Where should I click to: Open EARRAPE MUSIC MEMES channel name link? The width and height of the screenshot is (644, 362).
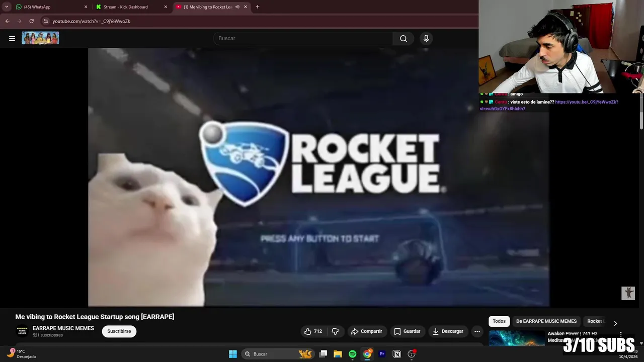point(63,328)
